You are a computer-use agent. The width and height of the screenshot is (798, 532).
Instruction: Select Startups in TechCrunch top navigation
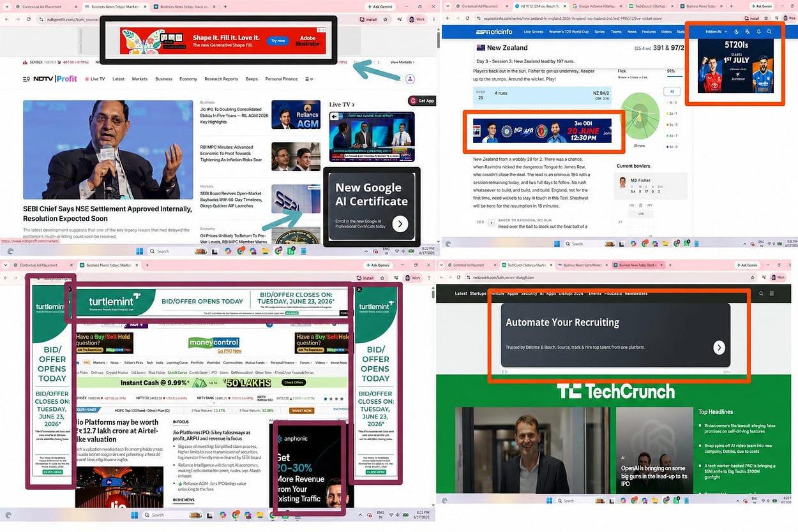[478, 293]
